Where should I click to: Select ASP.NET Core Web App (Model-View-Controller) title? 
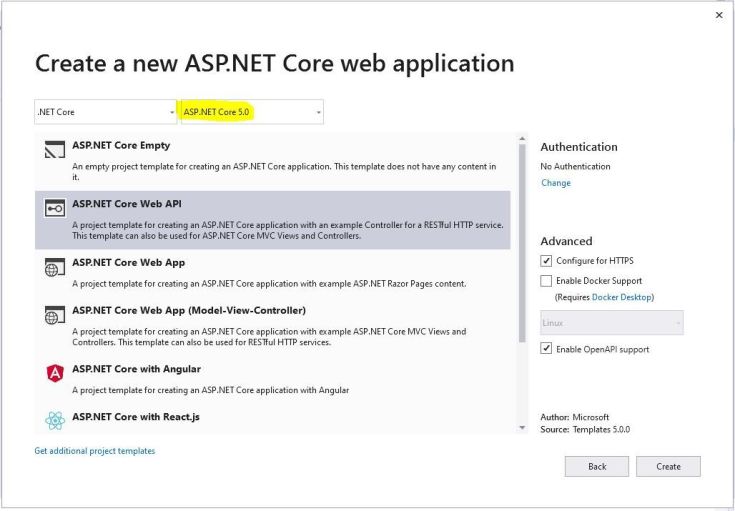(x=189, y=310)
